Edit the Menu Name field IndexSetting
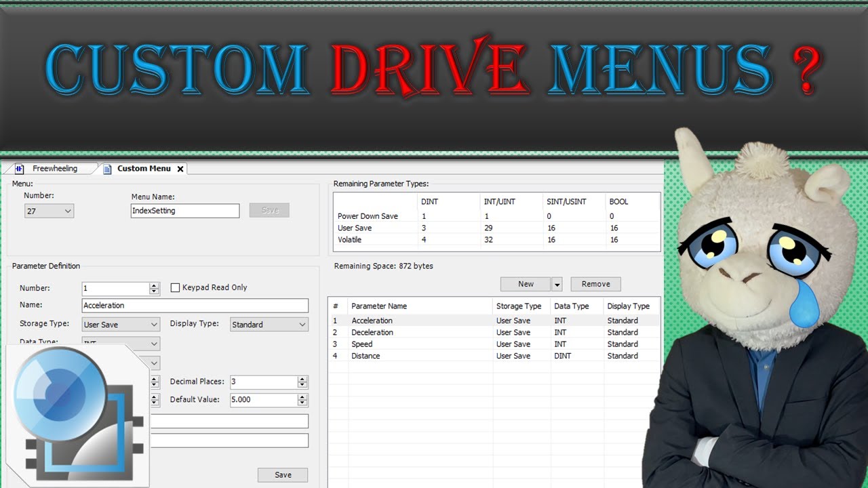Screen dimensions: 868x488 pos(185,211)
